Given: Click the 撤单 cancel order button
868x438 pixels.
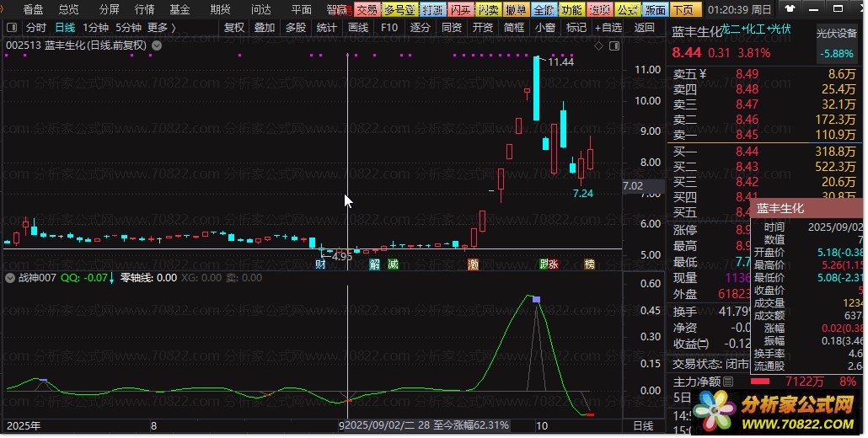Looking at the screenshot, I should pyautogui.click(x=517, y=9).
